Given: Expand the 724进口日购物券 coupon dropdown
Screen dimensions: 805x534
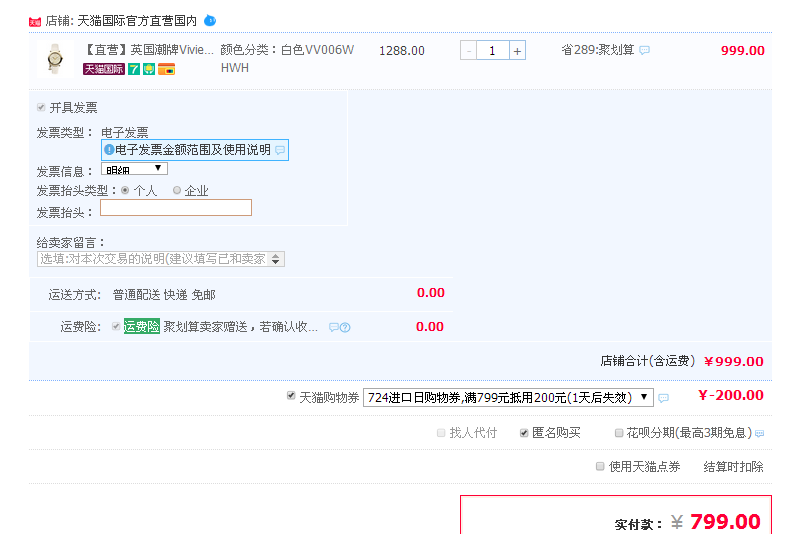Looking at the screenshot, I should (508, 397).
